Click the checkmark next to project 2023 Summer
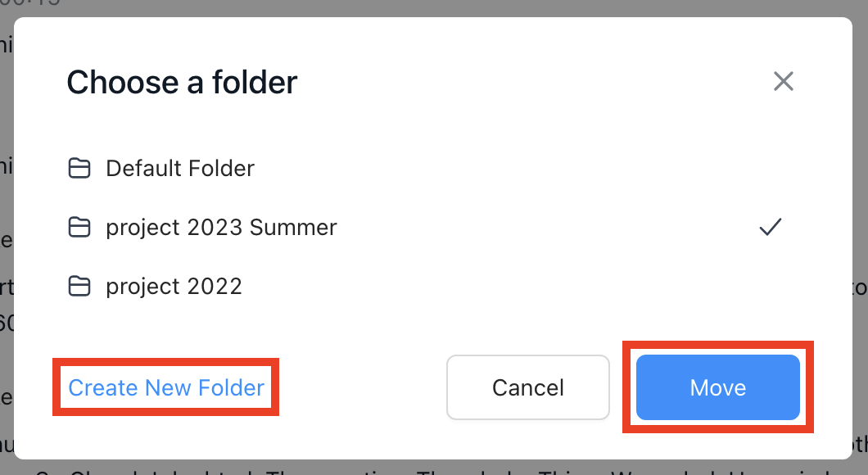This screenshot has height=475, width=868. [x=770, y=227]
